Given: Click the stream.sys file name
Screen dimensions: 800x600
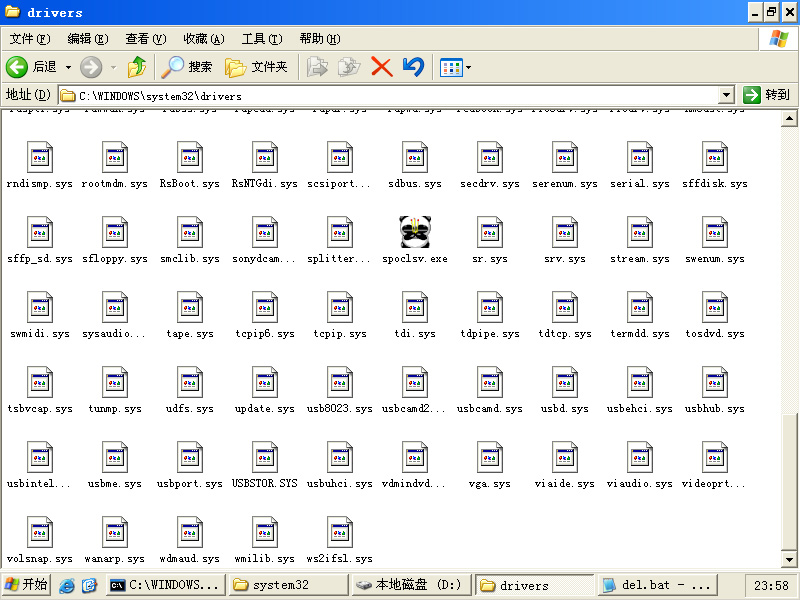Looking at the screenshot, I should (x=640, y=259).
